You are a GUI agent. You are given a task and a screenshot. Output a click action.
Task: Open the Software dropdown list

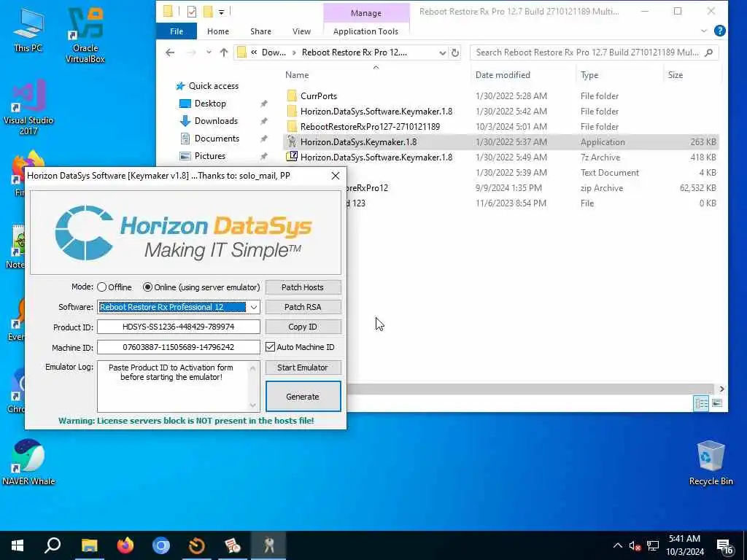[253, 307]
